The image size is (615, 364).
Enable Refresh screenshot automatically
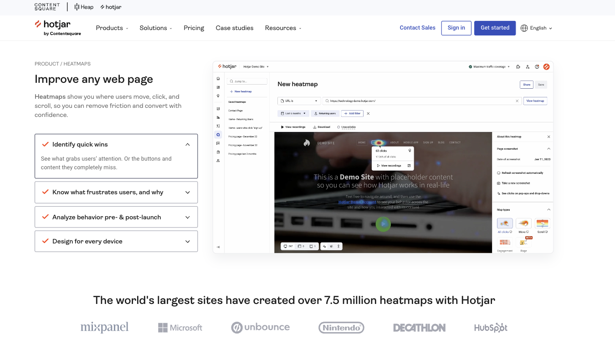(498, 173)
